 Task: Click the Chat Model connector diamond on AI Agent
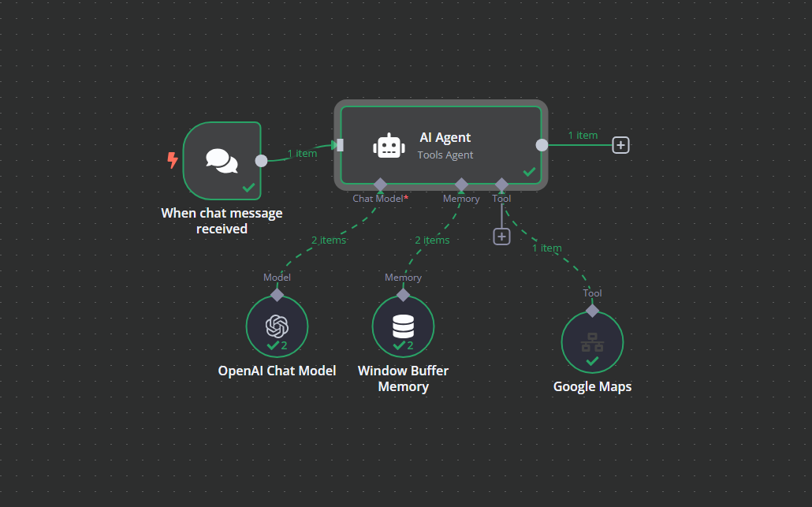coord(379,186)
